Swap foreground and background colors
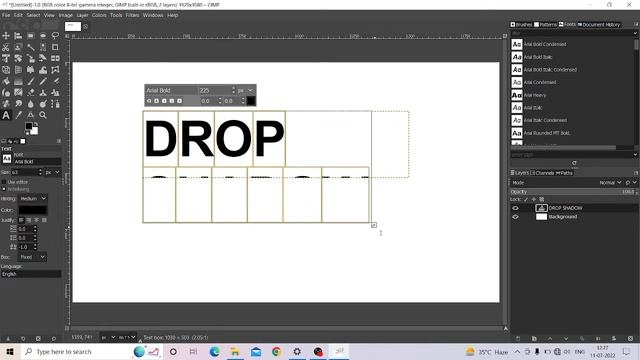The image size is (640, 360). pos(36,124)
